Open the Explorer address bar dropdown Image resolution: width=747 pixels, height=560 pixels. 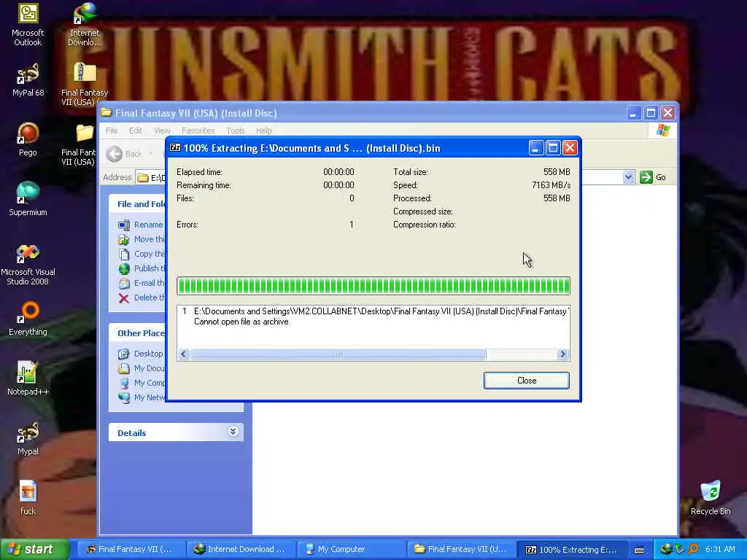coord(628,177)
